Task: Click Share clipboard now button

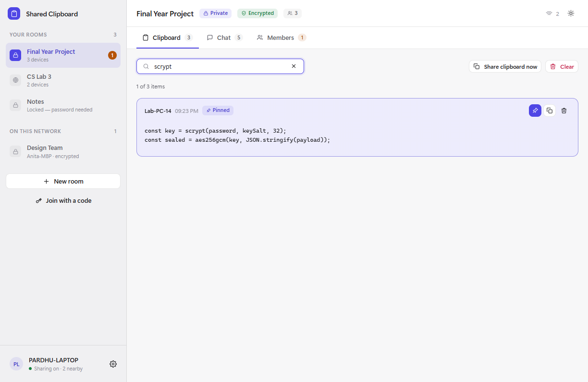Action: click(x=505, y=66)
